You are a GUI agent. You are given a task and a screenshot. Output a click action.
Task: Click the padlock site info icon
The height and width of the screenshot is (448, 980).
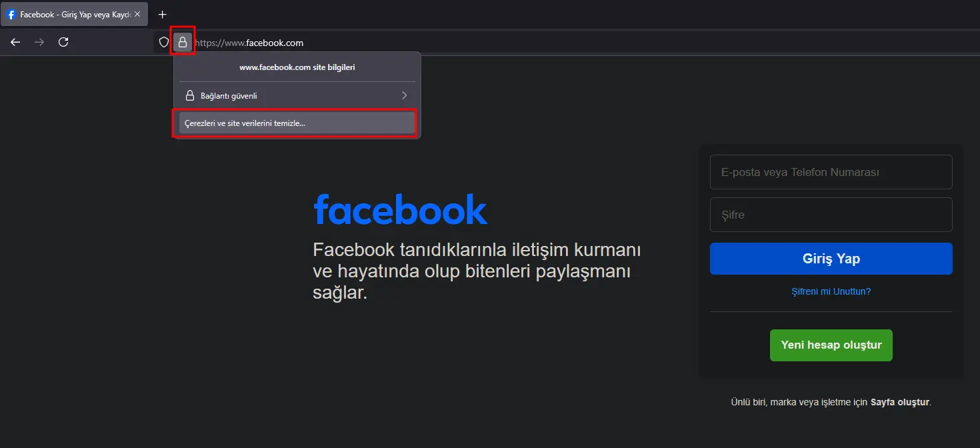(183, 43)
